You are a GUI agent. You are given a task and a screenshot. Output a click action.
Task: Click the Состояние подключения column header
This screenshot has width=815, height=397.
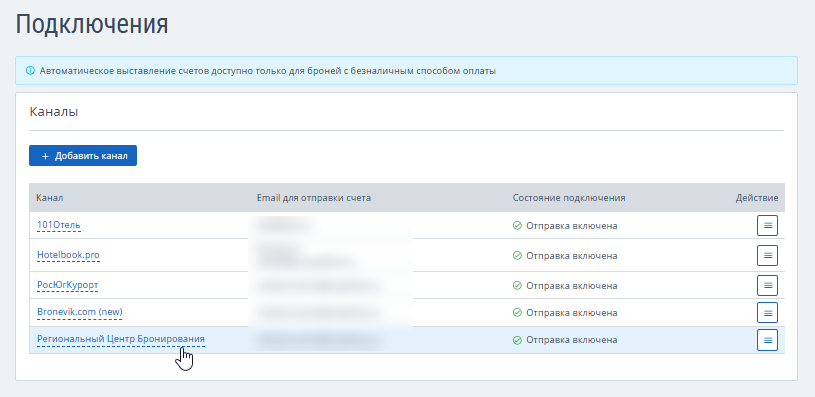[x=569, y=198]
